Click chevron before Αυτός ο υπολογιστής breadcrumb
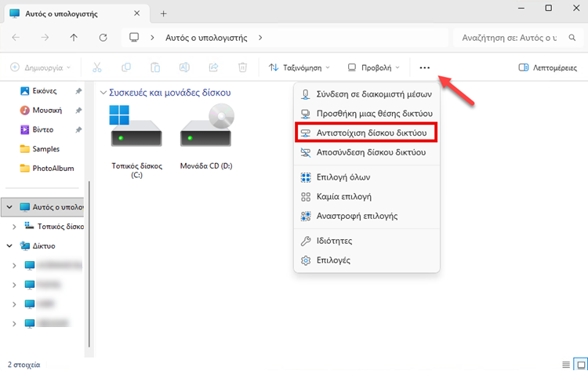The image size is (588, 371). tap(152, 38)
